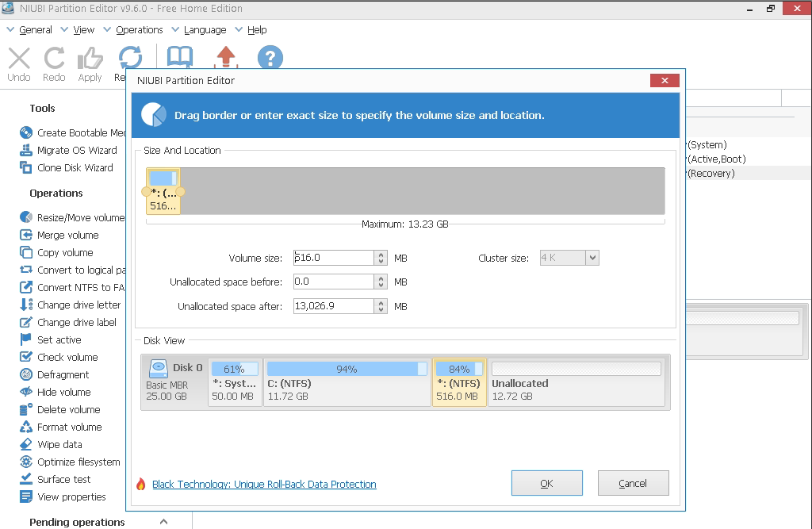This screenshot has width=812, height=529.
Task: Select Surface test operation
Action: (x=63, y=480)
